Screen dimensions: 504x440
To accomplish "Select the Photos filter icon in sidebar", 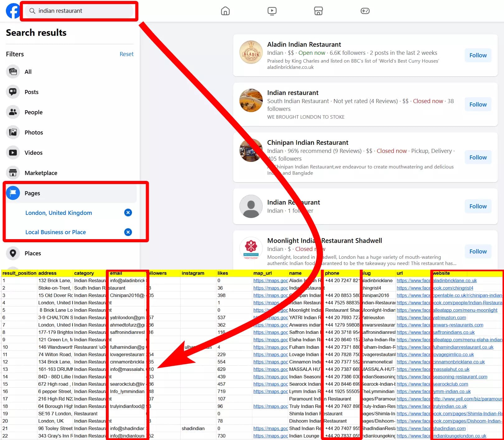I will click(x=13, y=132).
